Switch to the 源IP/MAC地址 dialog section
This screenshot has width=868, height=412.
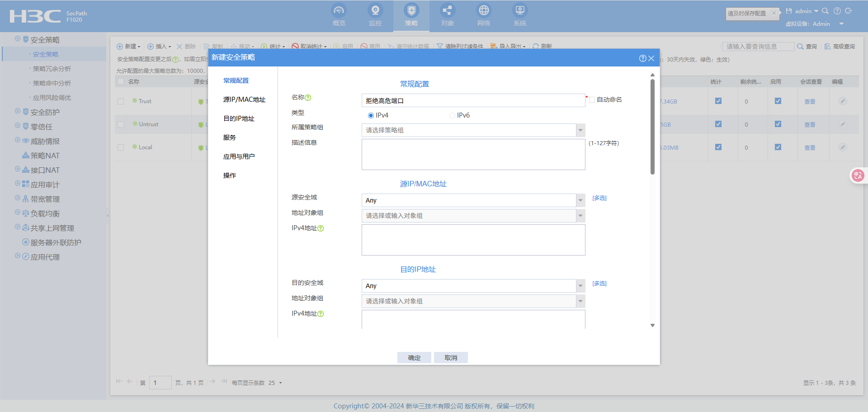(244, 100)
